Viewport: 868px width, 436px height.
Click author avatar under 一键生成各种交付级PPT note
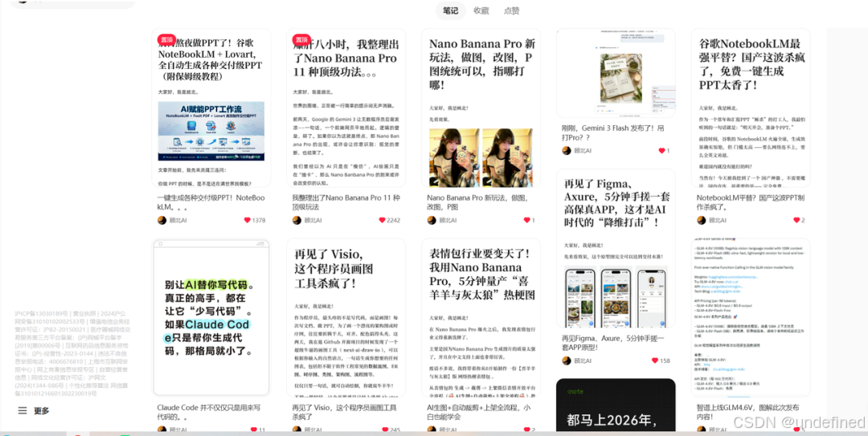[x=162, y=220]
